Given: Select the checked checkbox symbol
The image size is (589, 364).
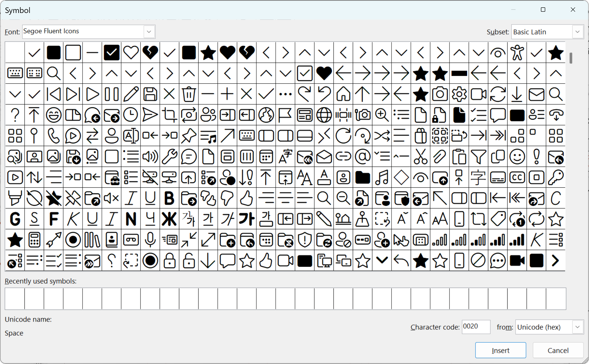Looking at the screenshot, I should point(111,52).
